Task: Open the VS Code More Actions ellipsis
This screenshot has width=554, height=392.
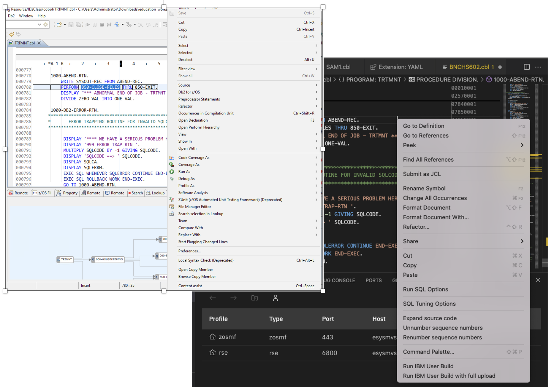Action: (538, 67)
